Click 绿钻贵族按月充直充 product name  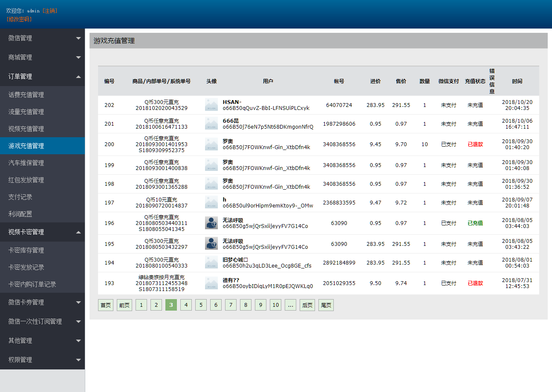[162, 277]
